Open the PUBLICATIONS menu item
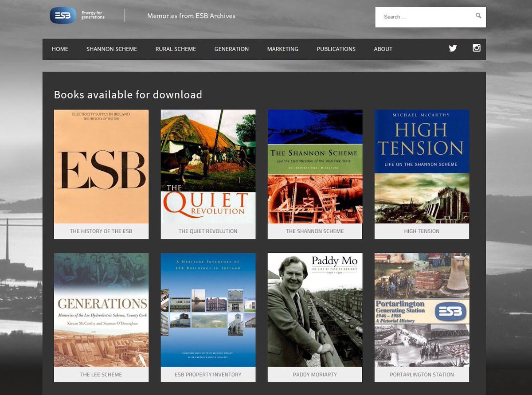 [x=336, y=49]
